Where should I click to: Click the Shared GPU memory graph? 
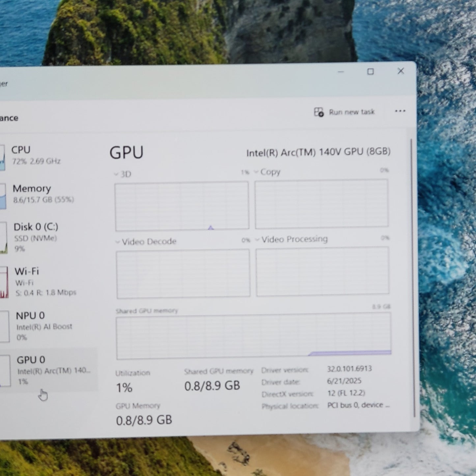pos(253,336)
